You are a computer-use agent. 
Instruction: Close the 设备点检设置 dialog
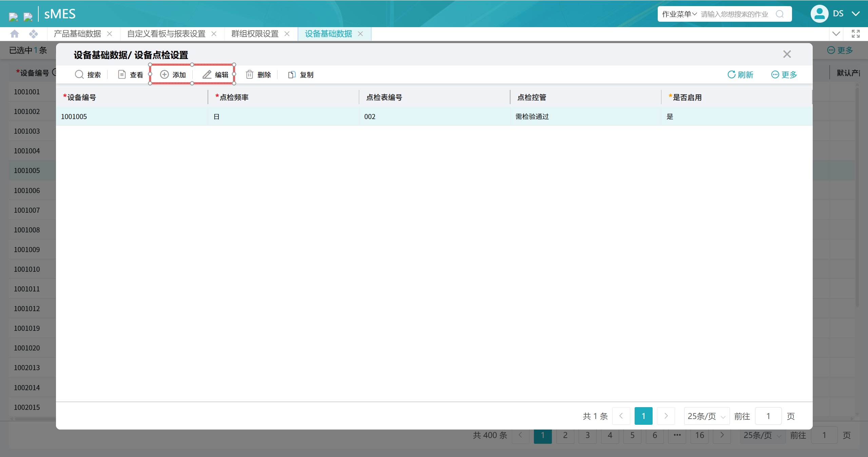coord(787,54)
